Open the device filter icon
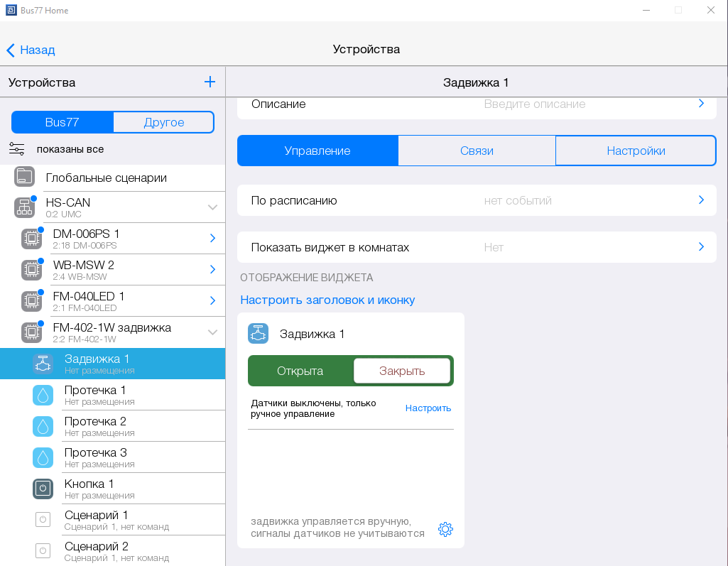 17,149
